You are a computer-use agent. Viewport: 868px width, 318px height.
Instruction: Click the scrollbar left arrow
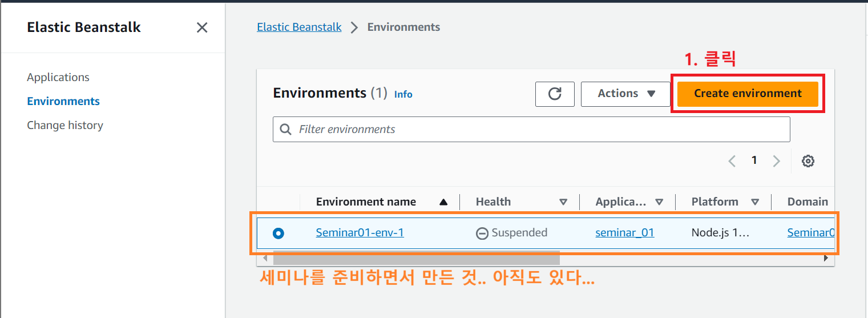(x=265, y=258)
